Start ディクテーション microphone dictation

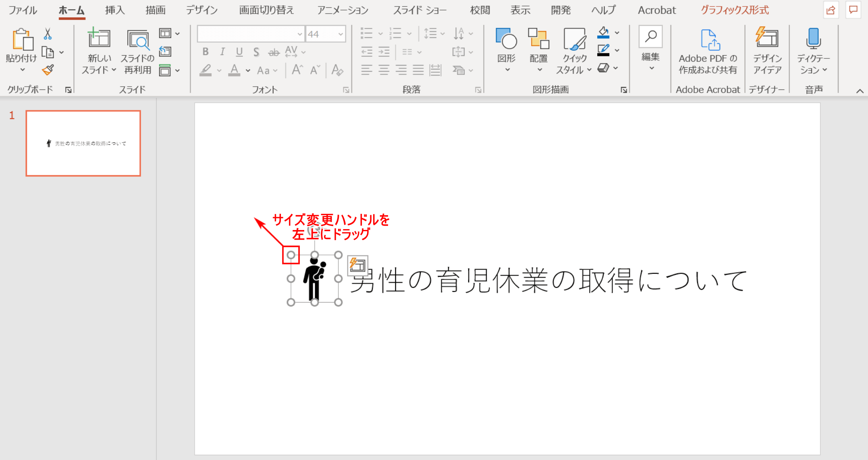pos(814,39)
